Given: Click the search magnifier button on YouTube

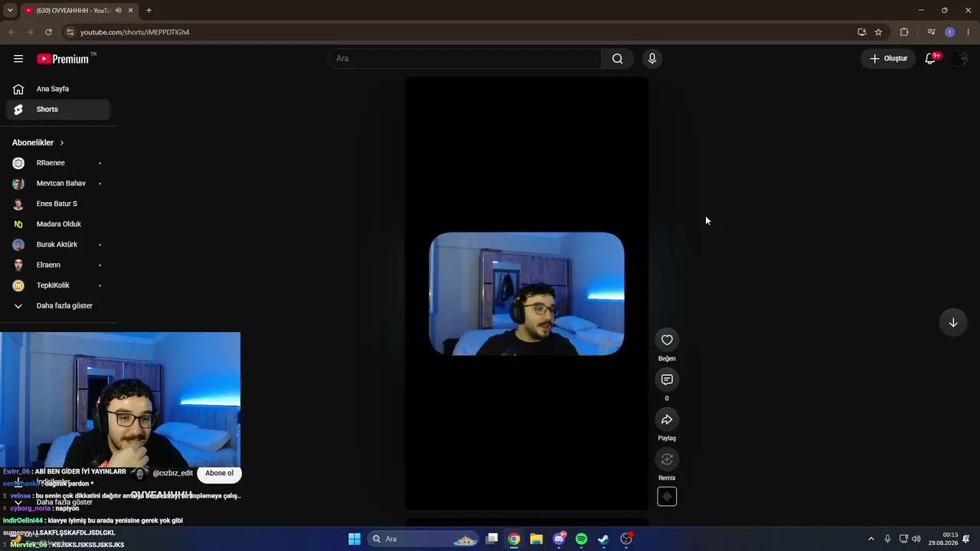Looking at the screenshot, I should pyautogui.click(x=618, y=59).
